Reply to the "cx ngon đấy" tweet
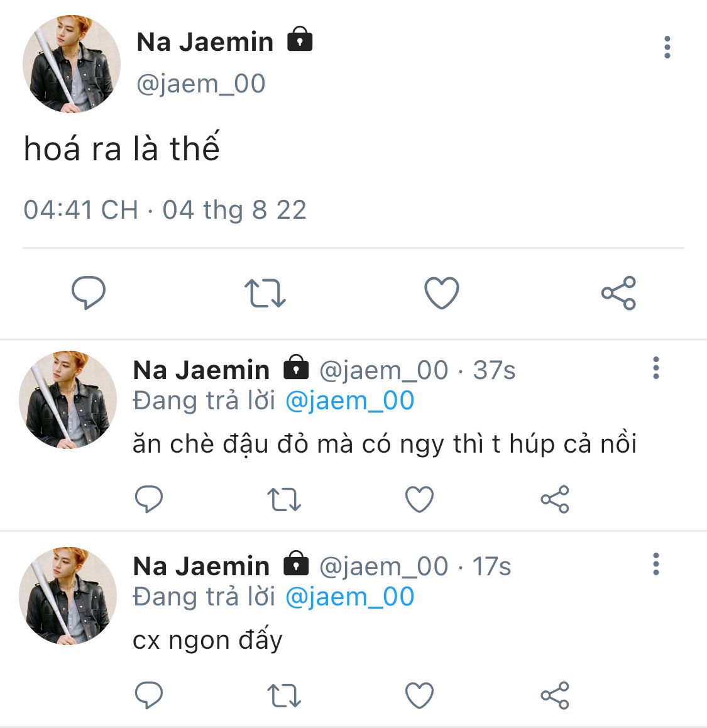The height and width of the screenshot is (728, 707). pos(149,695)
